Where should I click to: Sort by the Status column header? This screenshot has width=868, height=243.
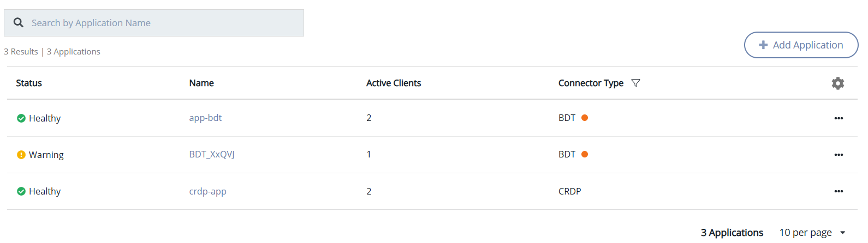[29, 83]
